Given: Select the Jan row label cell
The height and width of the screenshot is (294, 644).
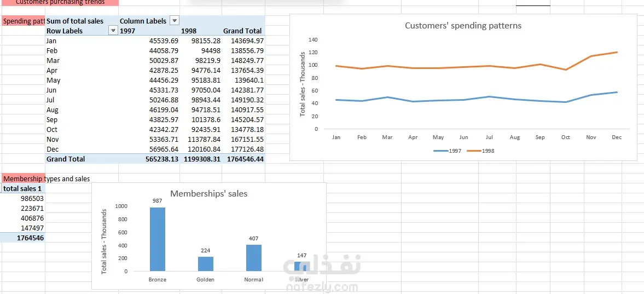Looking at the screenshot, I should [52, 41].
